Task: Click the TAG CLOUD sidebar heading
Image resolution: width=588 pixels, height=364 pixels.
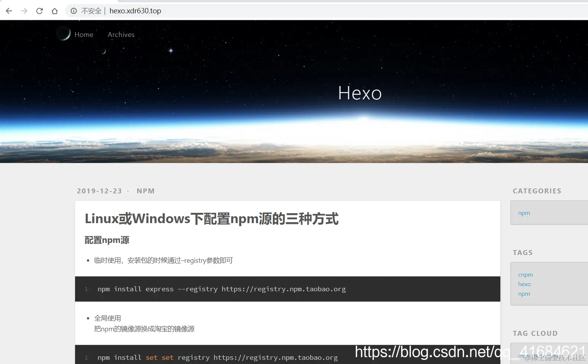Action: 535,334
